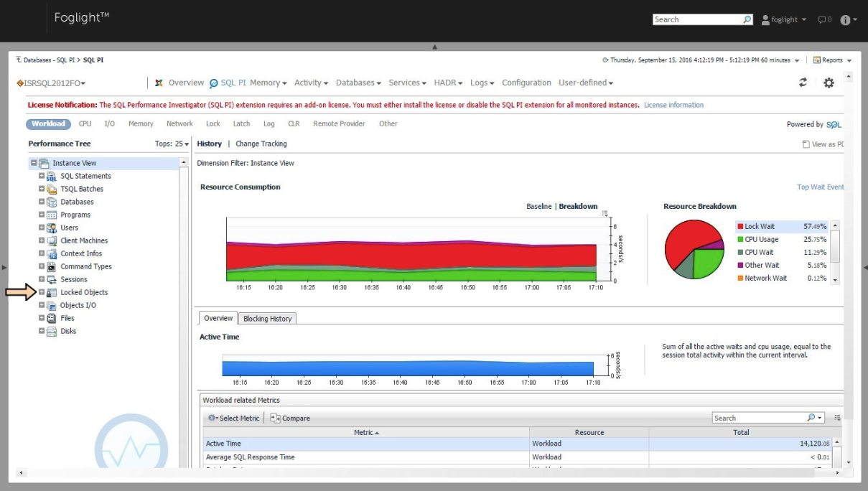
Task: Click the Users tree icon
Action: coord(52,228)
